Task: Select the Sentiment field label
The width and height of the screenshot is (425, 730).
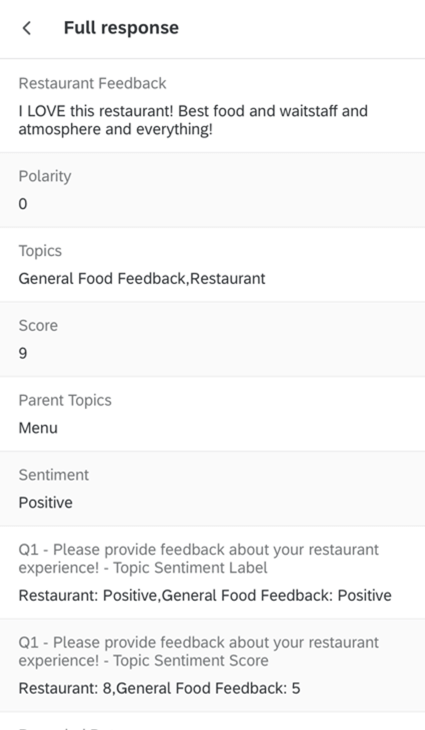Action: tap(54, 475)
